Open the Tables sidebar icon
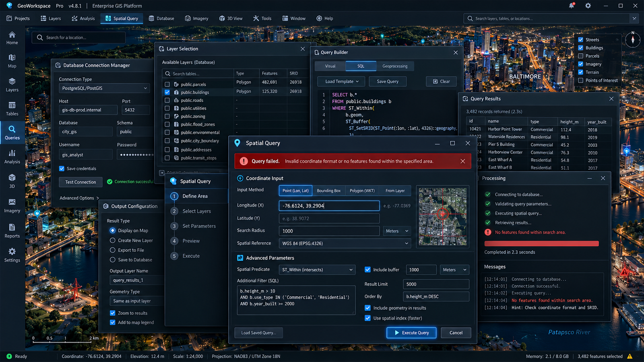This screenshot has width=644, height=362. [12, 109]
